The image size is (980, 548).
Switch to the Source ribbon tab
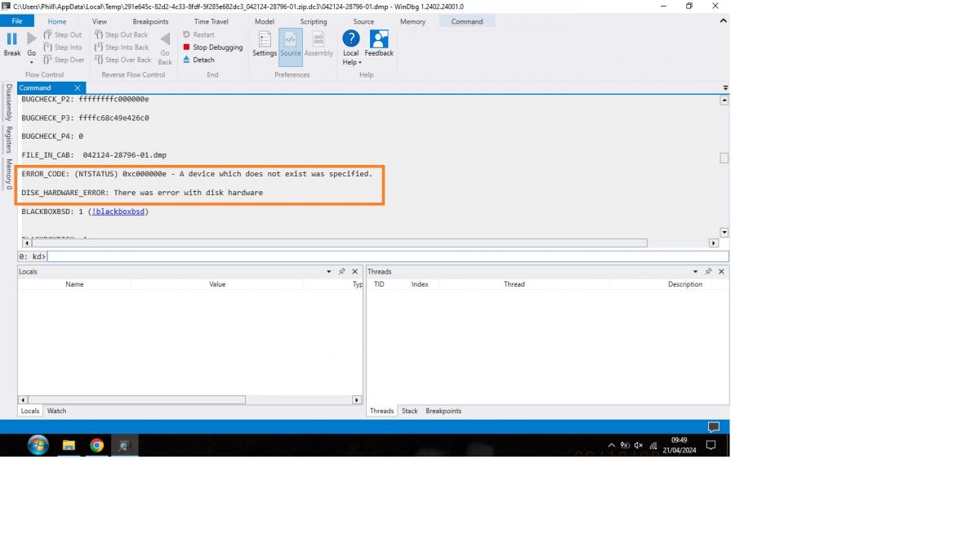coord(363,21)
